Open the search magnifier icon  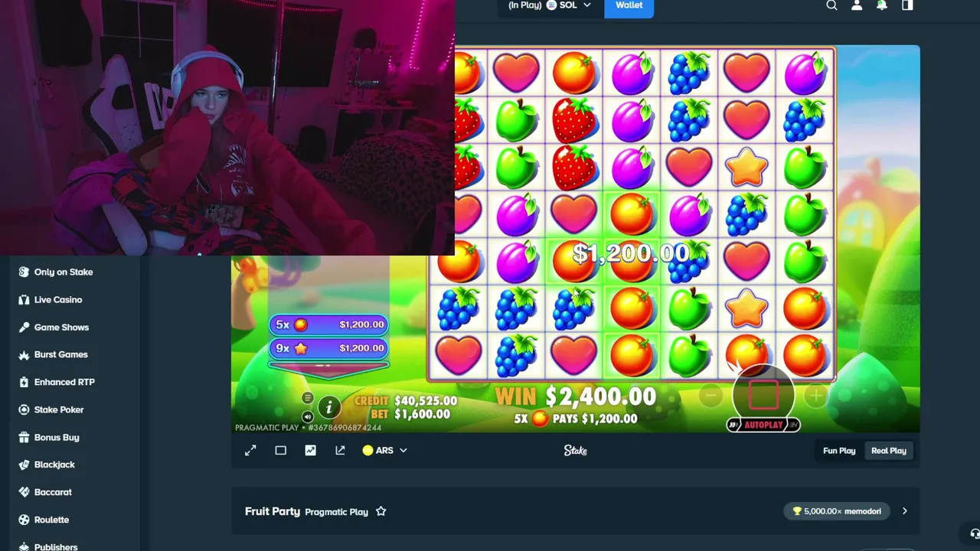(831, 5)
